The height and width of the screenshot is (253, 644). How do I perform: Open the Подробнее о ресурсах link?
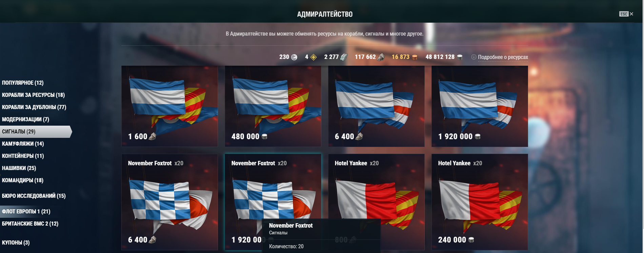click(503, 57)
